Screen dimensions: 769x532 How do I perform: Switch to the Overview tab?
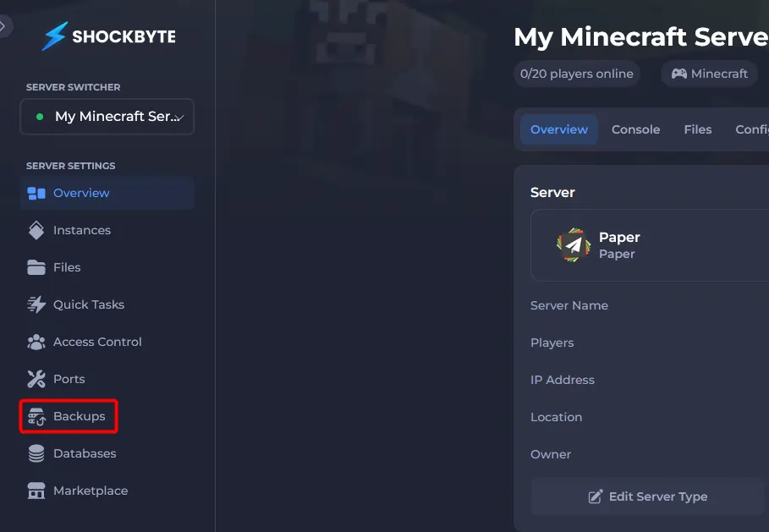click(559, 129)
